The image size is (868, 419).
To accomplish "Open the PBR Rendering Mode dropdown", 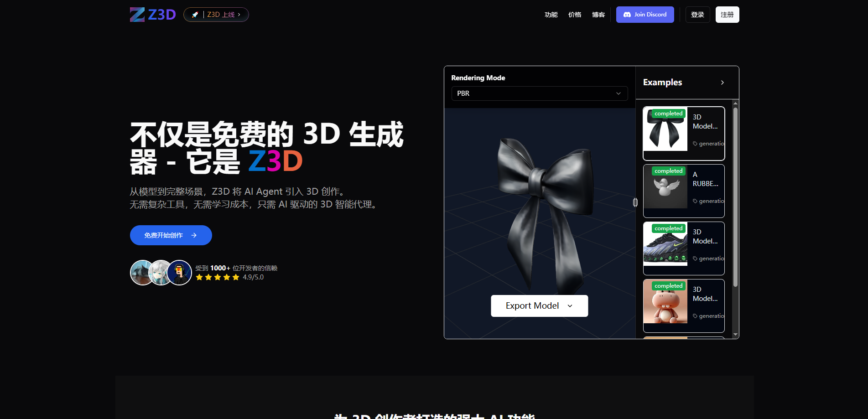I will [x=539, y=93].
